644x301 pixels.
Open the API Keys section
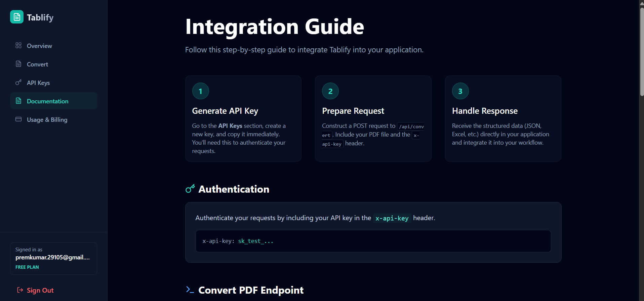(54, 83)
